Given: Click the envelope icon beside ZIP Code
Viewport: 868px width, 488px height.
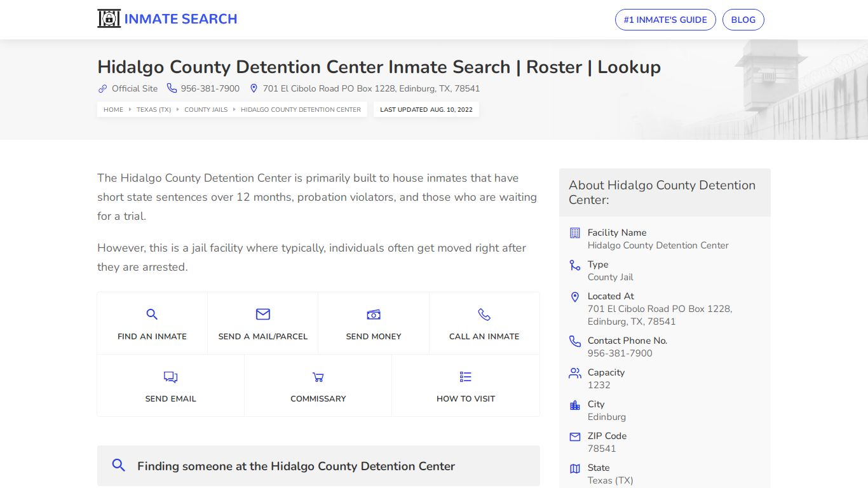Looking at the screenshot, I should 575,437.
